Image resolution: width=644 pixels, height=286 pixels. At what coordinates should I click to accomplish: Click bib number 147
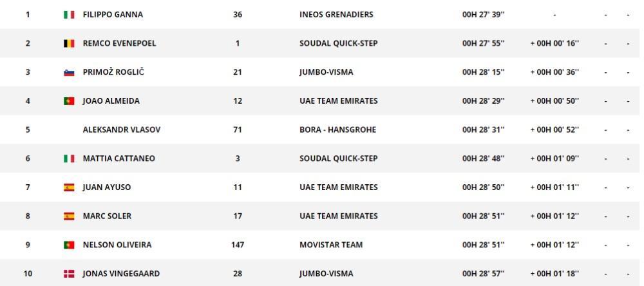pyautogui.click(x=238, y=245)
